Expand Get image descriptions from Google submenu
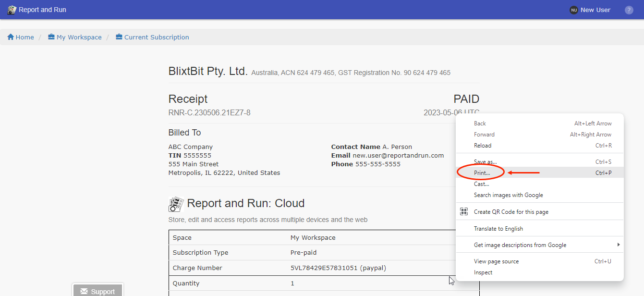The height and width of the screenshot is (296, 644). 619,245
